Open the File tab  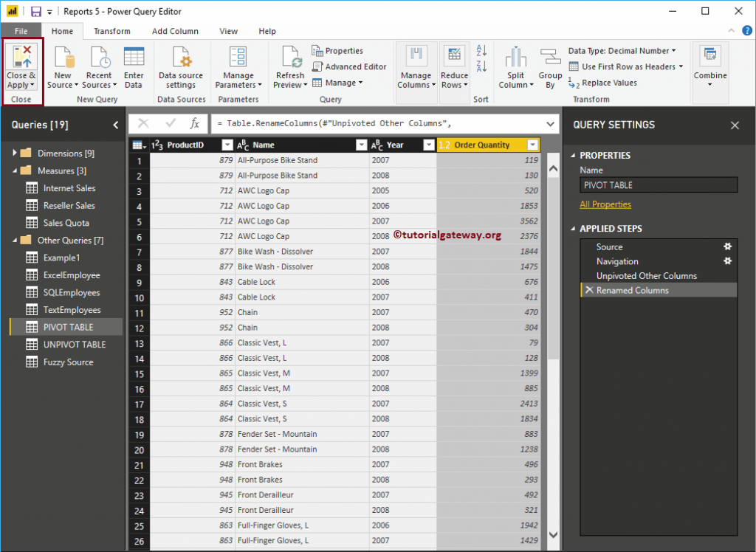21,31
